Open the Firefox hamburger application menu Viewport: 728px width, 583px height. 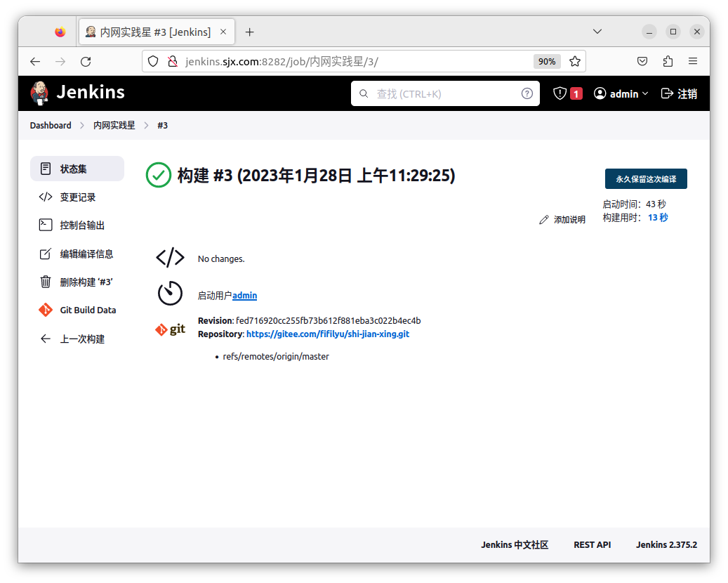pos(693,61)
